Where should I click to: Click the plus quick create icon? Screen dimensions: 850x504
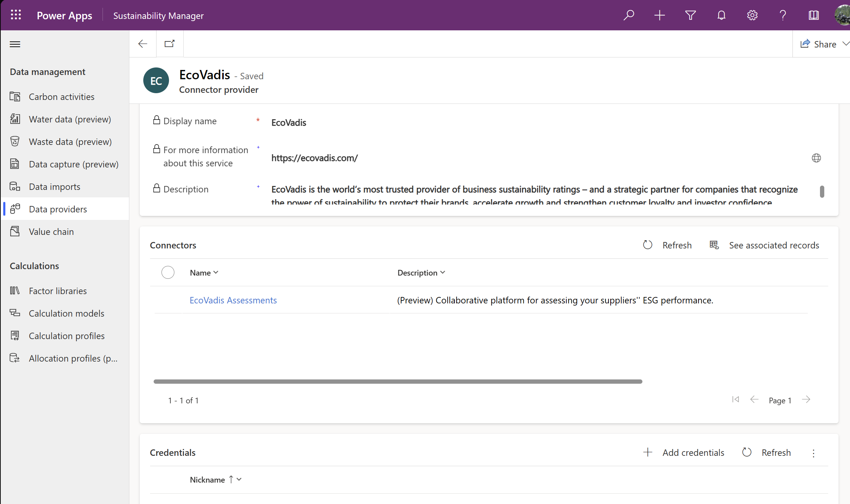click(x=660, y=15)
